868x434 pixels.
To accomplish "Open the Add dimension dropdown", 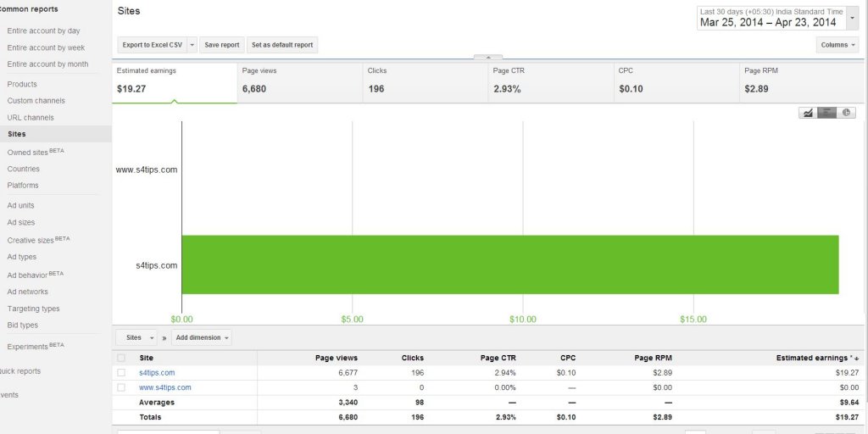I will pos(202,337).
